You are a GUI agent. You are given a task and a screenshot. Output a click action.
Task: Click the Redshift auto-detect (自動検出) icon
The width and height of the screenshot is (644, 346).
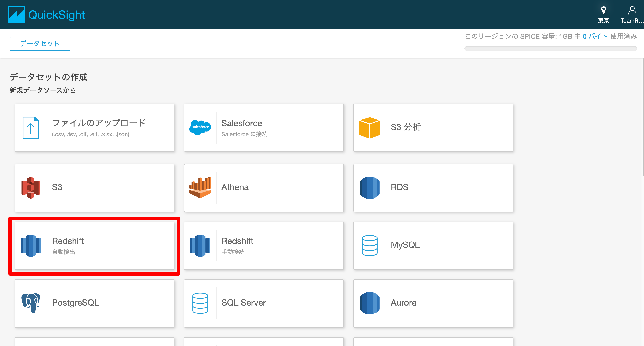[x=31, y=245]
